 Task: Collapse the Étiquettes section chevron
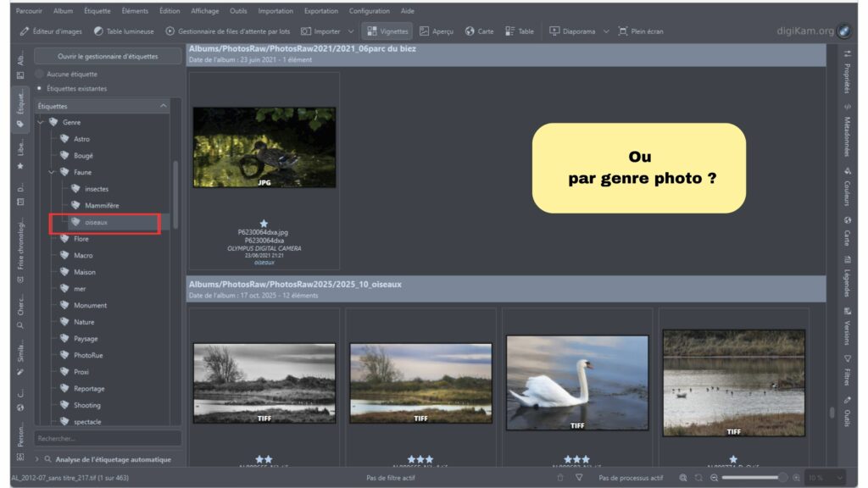164,106
